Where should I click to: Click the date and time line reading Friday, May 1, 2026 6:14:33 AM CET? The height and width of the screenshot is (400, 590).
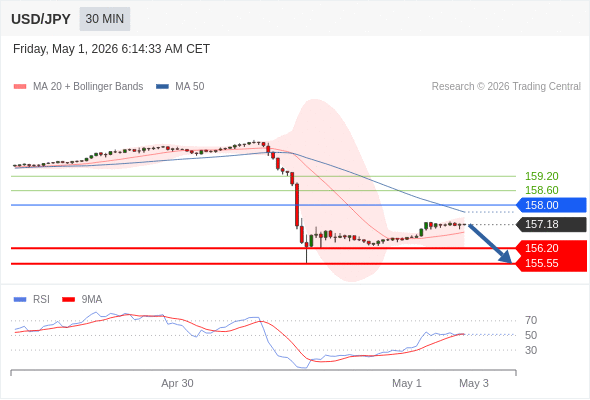click(111, 49)
